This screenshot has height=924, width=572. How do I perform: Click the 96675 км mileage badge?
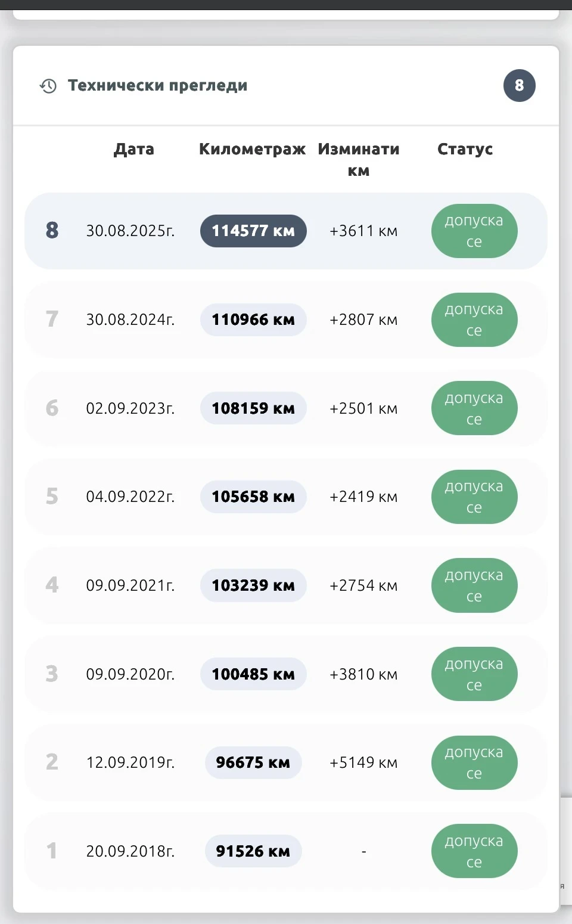[253, 762]
